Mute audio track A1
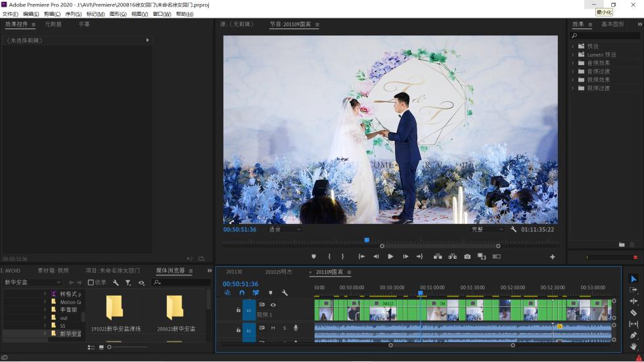644x362 pixels. coord(273,328)
